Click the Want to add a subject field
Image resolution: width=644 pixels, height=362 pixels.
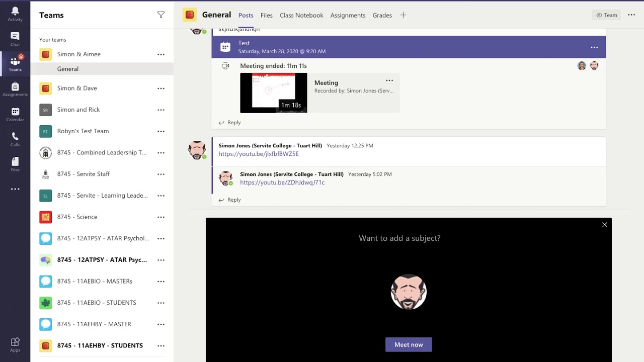[399, 238]
